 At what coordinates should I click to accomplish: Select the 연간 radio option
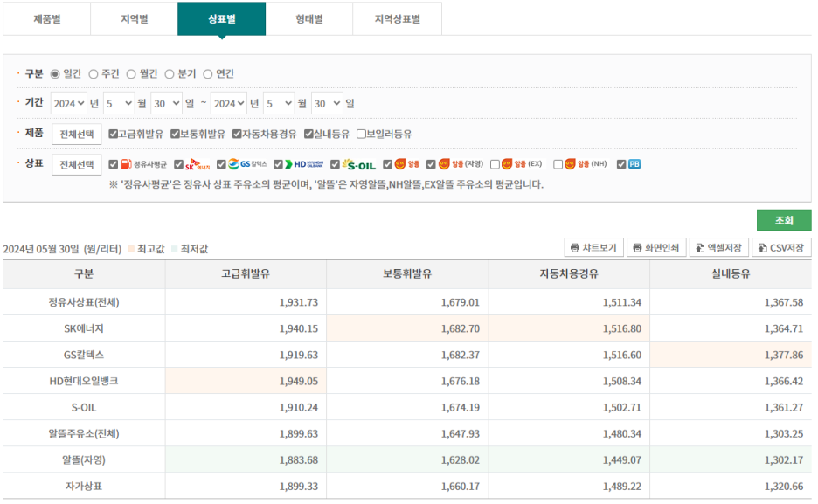tap(208, 74)
